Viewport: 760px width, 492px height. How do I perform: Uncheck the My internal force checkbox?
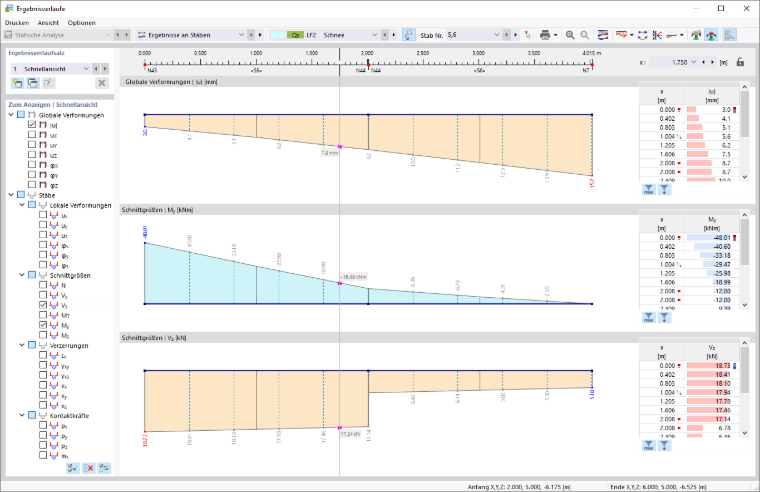coord(43,325)
